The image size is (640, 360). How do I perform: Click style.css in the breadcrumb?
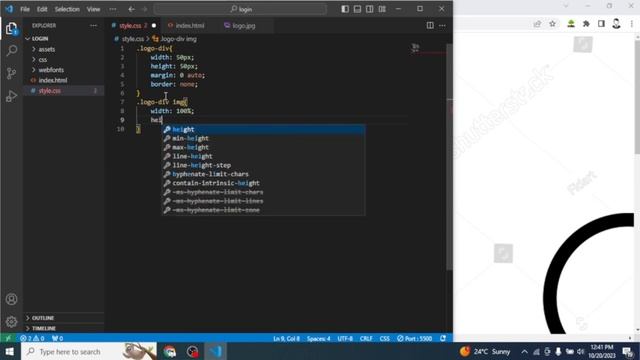click(133, 39)
